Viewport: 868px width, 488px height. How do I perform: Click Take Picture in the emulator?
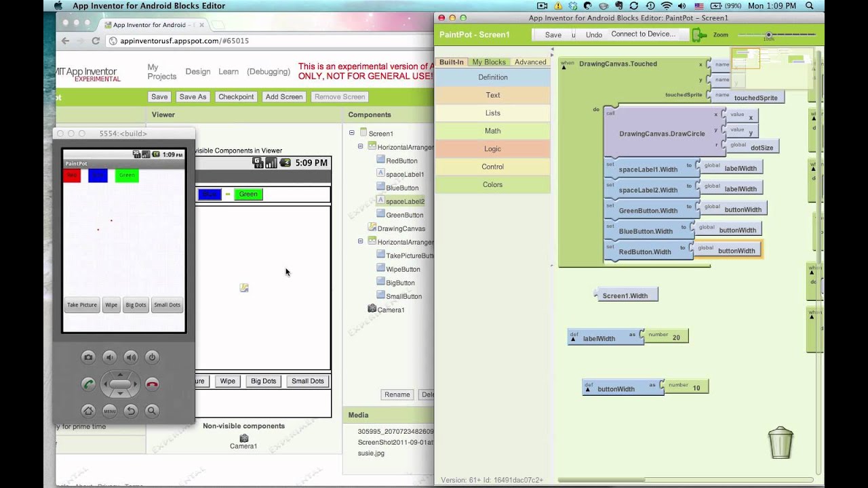point(82,305)
